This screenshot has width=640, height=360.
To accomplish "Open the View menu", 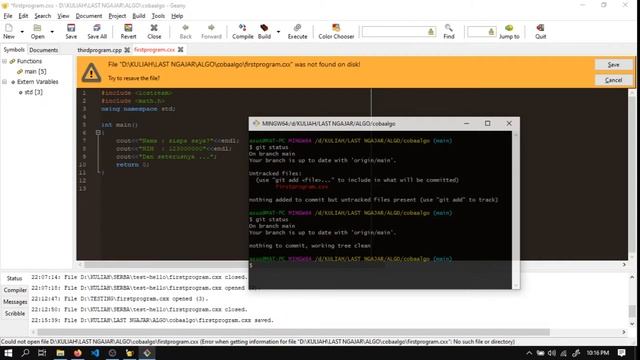I will [63, 16].
